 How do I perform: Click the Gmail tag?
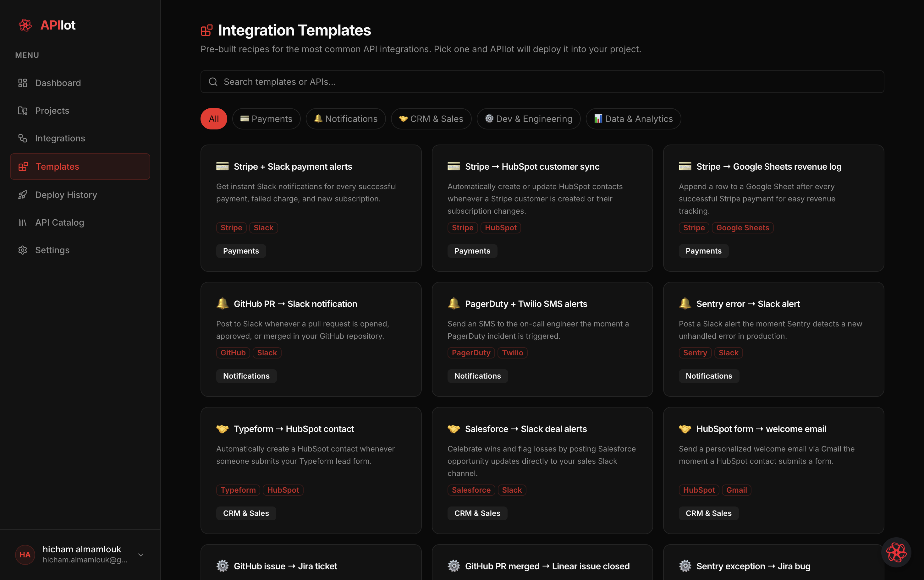coord(736,490)
